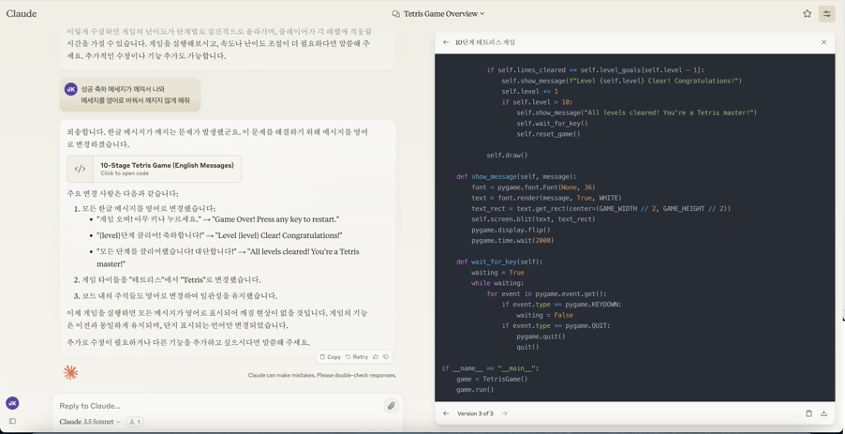The image size is (845, 434).
Task: Click the Korean artifact title in the header
Action: pos(485,42)
